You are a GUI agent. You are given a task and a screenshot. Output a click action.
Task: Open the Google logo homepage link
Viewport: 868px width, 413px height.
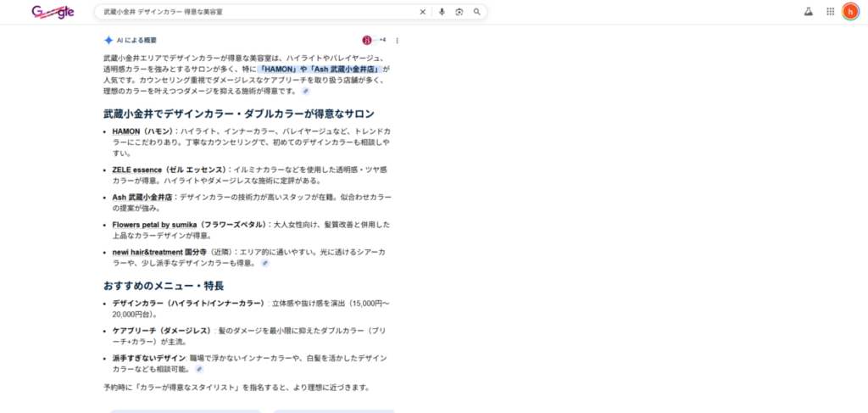[x=53, y=12]
